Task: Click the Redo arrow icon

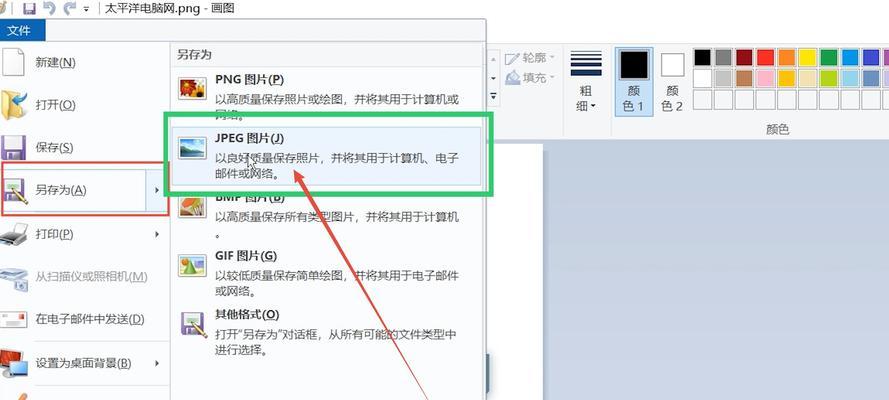Action: pyautogui.click(x=70, y=8)
